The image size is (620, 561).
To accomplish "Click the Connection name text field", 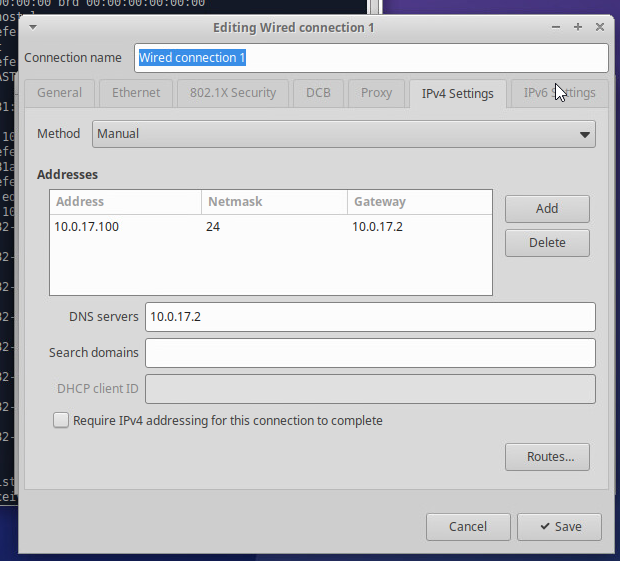I will [x=370, y=58].
